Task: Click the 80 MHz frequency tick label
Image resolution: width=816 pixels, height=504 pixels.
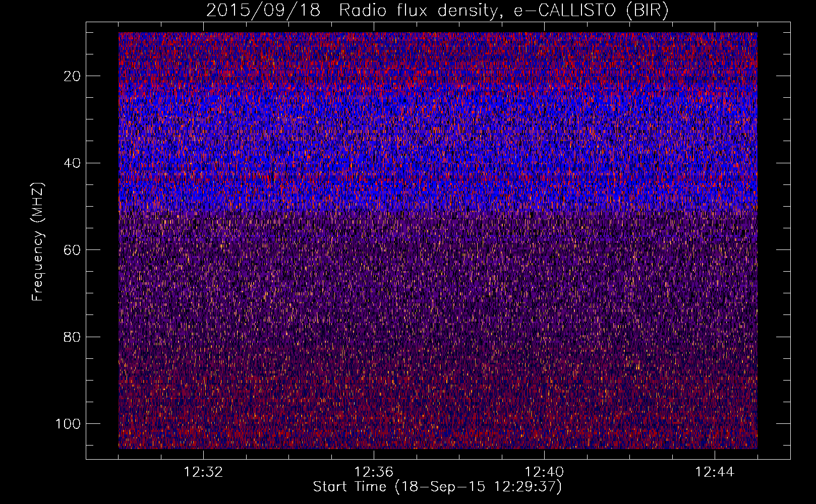Action: pyautogui.click(x=73, y=337)
